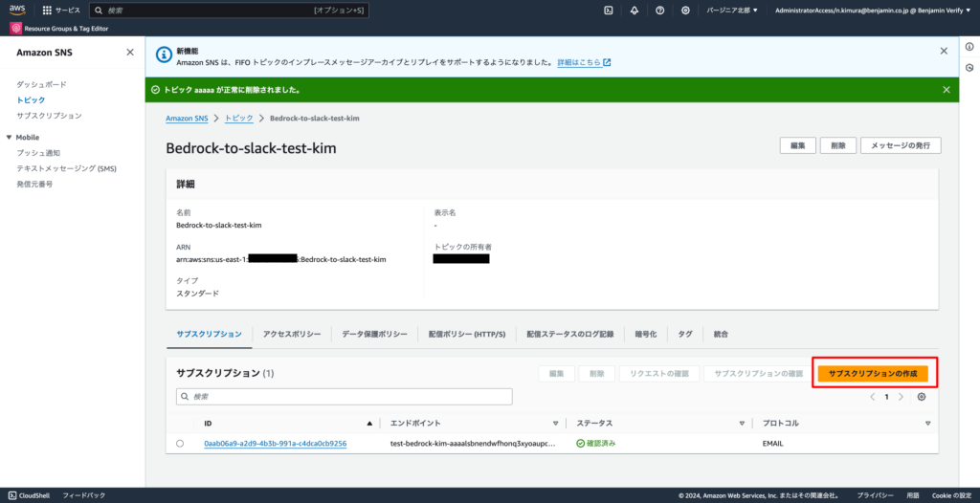Open 詳細はこちら link in banner
Image resolution: width=980 pixels, height=503 pixels.
[x=584, y=62]
